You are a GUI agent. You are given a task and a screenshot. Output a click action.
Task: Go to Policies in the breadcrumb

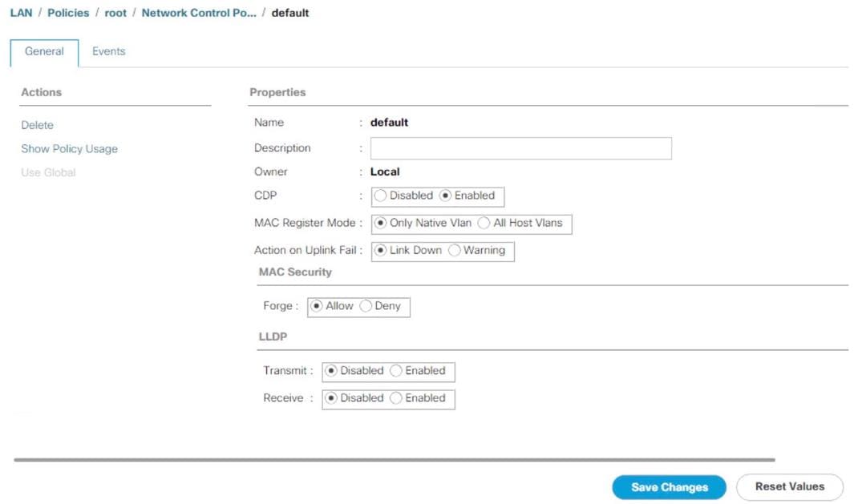click(x=68, y=13)
